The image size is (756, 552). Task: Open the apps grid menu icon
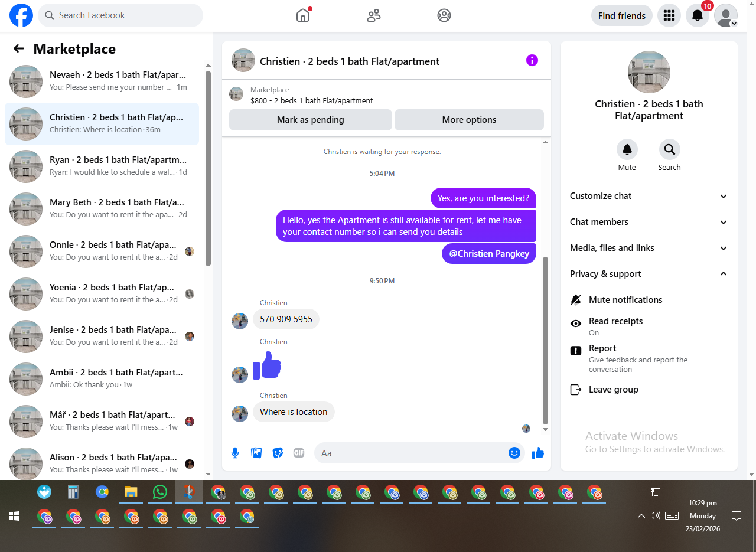(669, 16)
